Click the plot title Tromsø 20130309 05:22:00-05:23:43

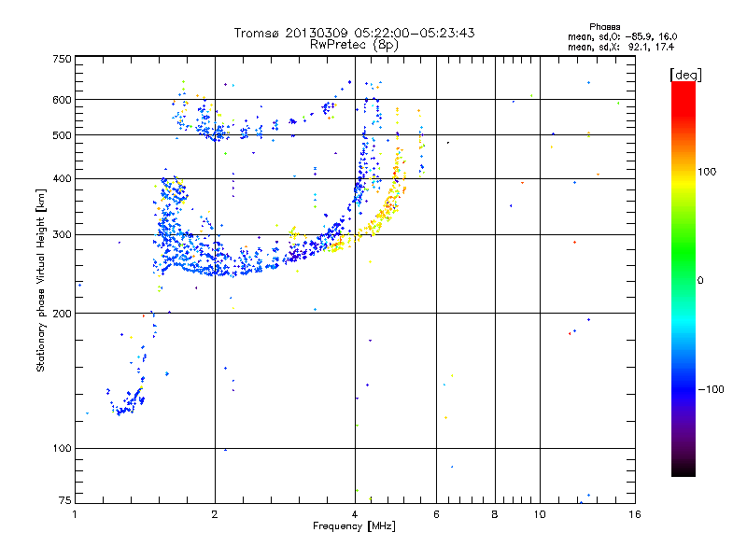[354, 33]
